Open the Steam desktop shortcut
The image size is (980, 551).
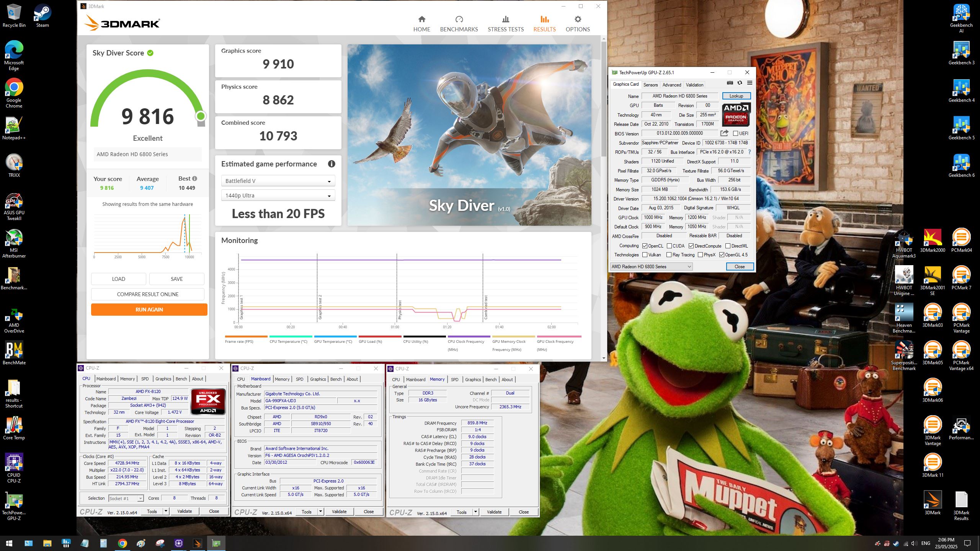tap(42, 16)
